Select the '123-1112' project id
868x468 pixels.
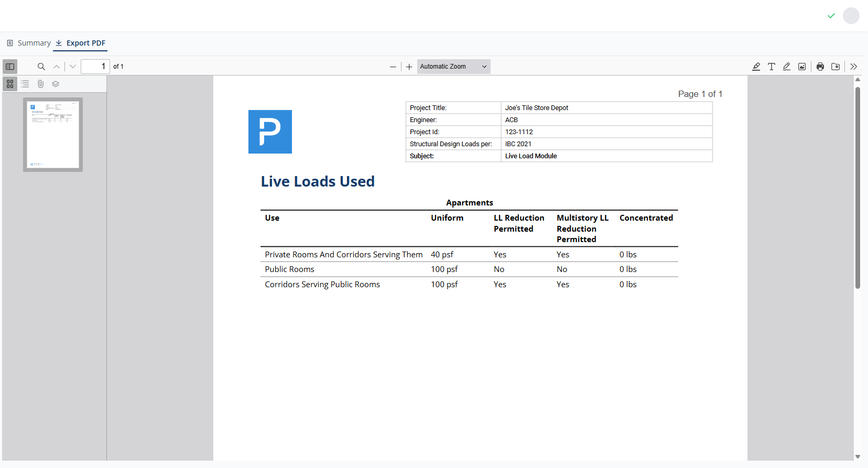pyautogui.click(x=519, y=132)
